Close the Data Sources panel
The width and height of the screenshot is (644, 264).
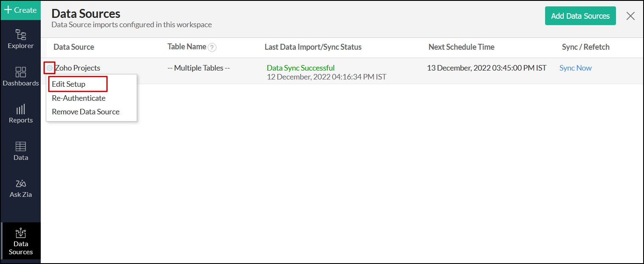[x=630, y=16]
